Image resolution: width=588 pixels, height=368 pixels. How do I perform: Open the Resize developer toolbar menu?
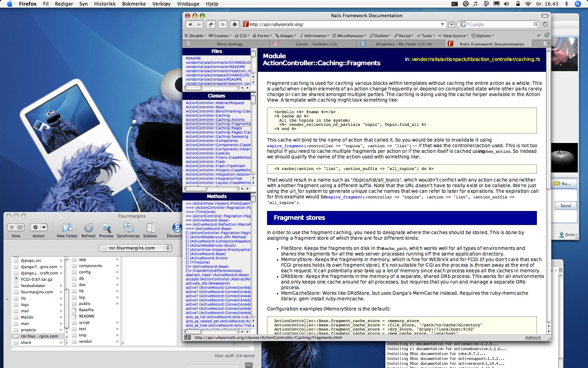(404, 36)
